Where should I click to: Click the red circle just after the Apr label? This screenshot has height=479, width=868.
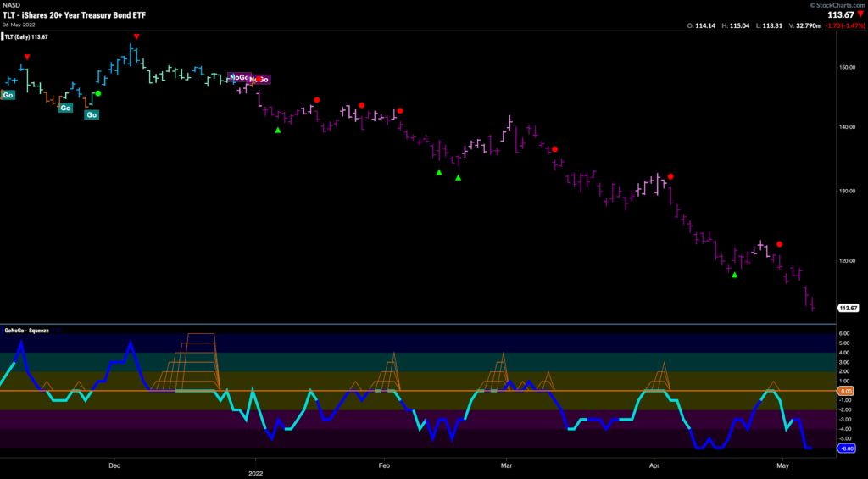[670, 176]
